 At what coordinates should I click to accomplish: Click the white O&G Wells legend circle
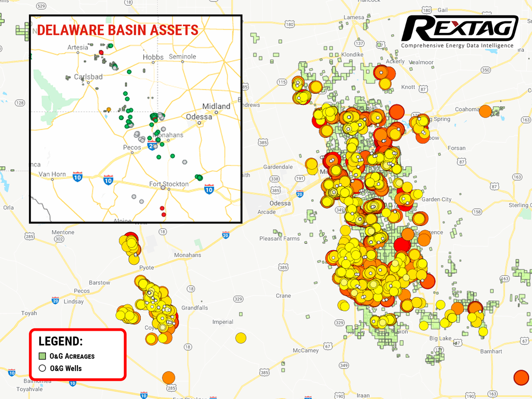tap(42, 368)
